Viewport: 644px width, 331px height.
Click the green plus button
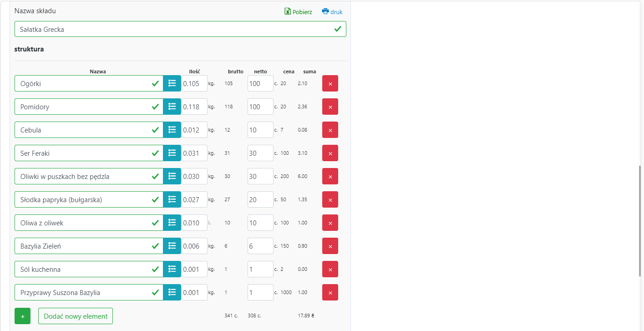[22, 316]
